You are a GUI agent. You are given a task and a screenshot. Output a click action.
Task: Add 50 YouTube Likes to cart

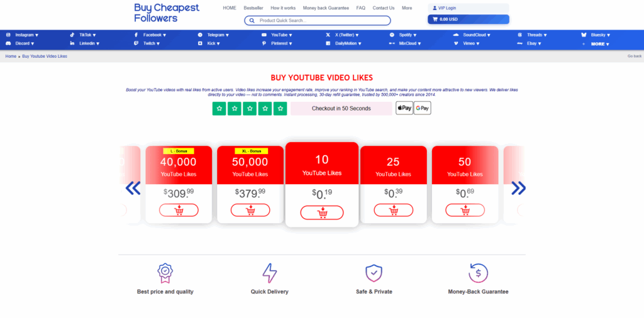point(465,210)
